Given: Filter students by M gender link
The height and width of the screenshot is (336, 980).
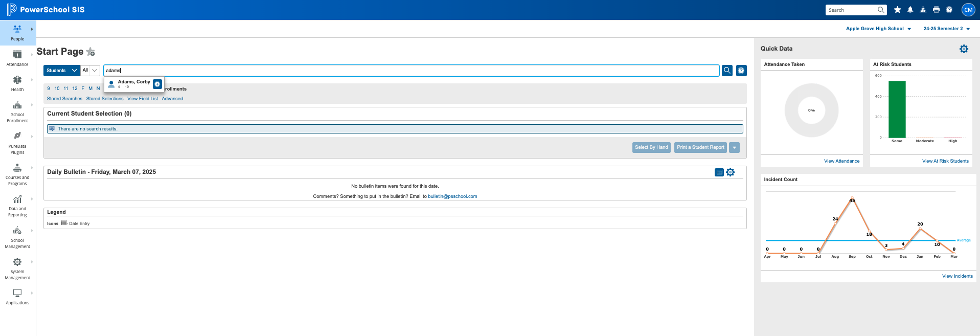Looking at the screenshot, I should click(x=90, y=88).
